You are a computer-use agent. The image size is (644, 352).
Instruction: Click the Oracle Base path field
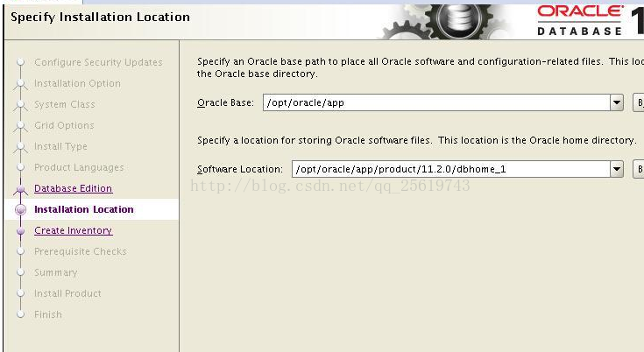436,102
